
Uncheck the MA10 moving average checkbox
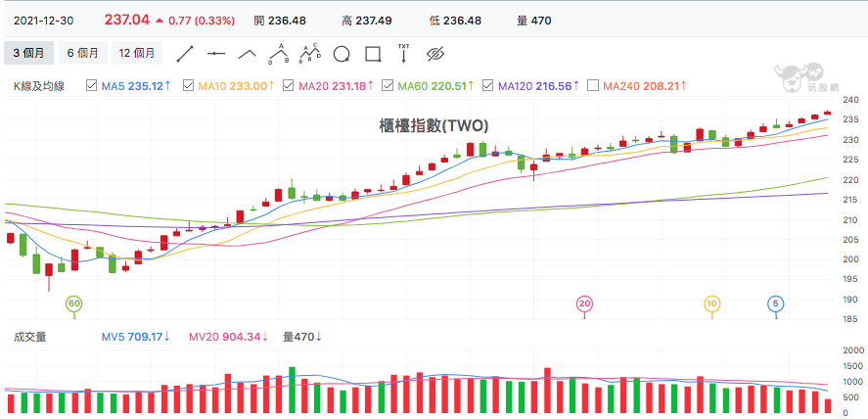(188, 86)
